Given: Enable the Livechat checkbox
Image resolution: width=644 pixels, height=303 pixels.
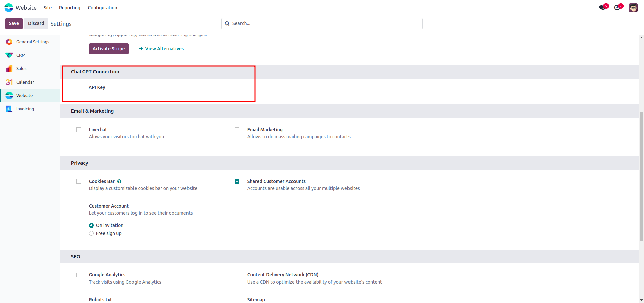Looking at the screenshot, I should (79, 130).
